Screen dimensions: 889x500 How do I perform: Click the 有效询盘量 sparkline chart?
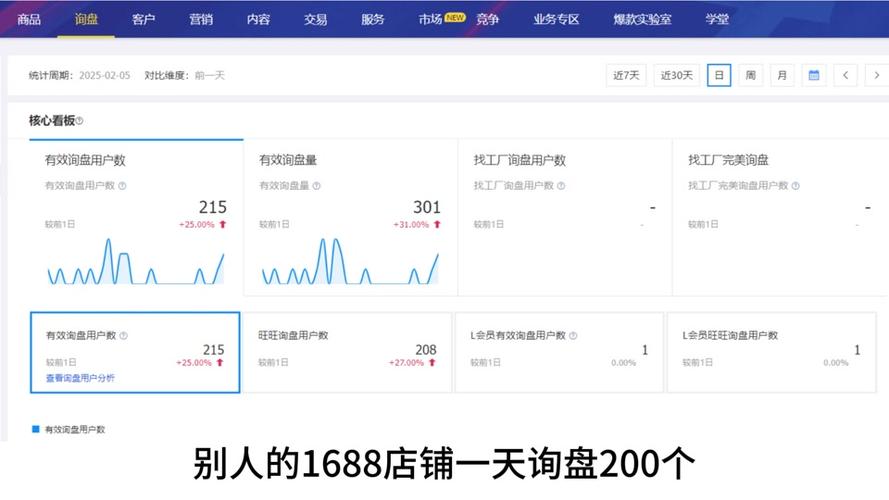[x=350, y=261]
